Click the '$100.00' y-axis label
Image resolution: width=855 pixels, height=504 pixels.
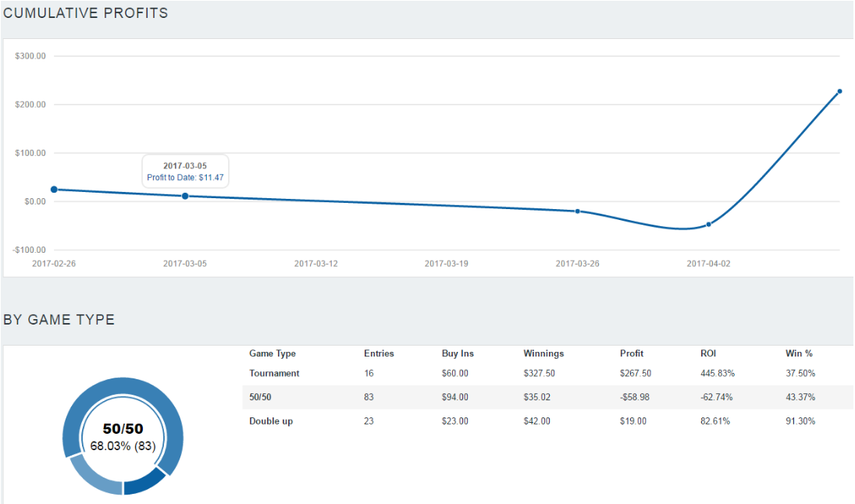tap(30, 153)
